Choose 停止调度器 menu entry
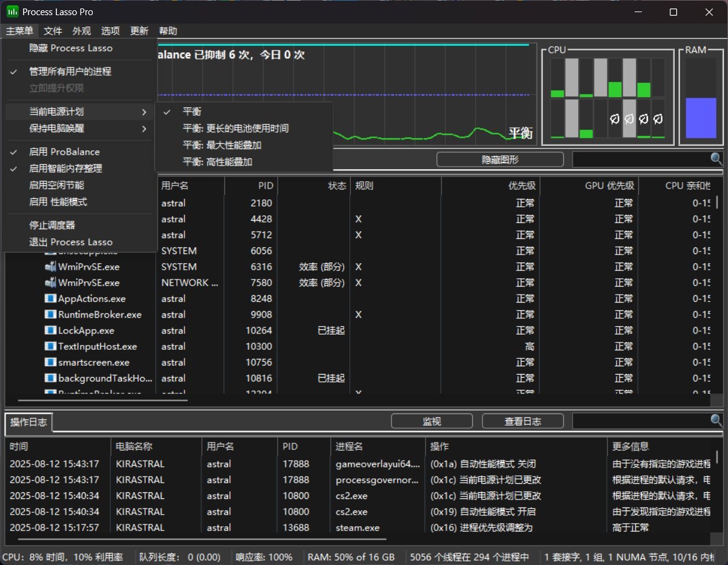Screen dimensions: 728x565 pos(79,225)
